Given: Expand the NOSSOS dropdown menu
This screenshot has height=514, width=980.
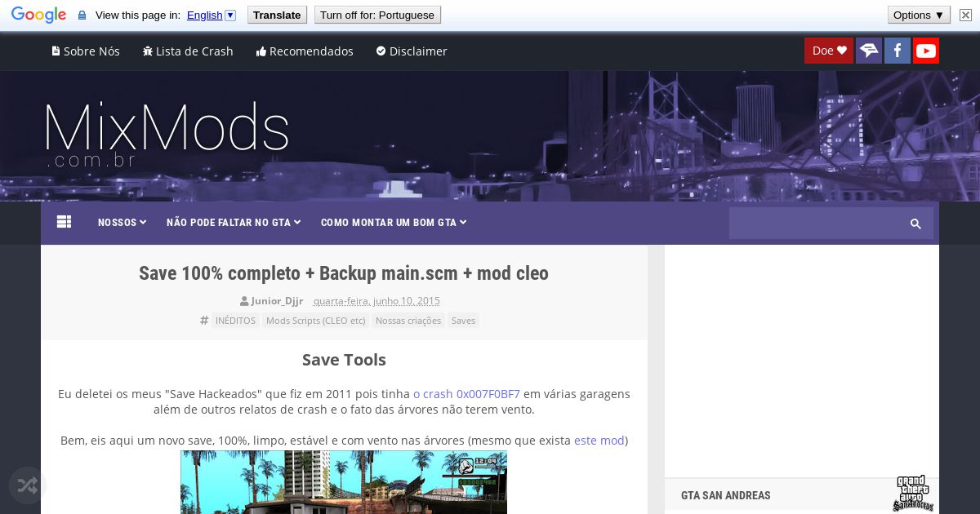Looking at the screenshot, I should 122,223.
